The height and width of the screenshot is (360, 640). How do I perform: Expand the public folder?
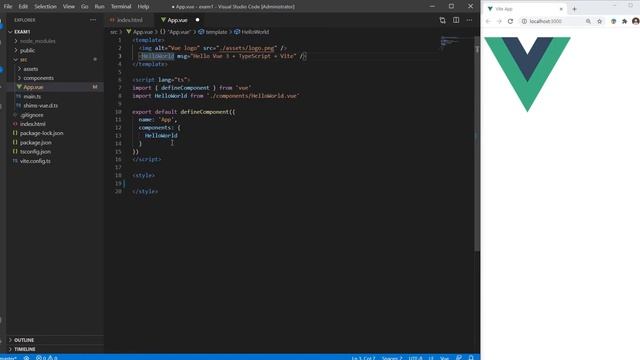[x=55, y=51]
